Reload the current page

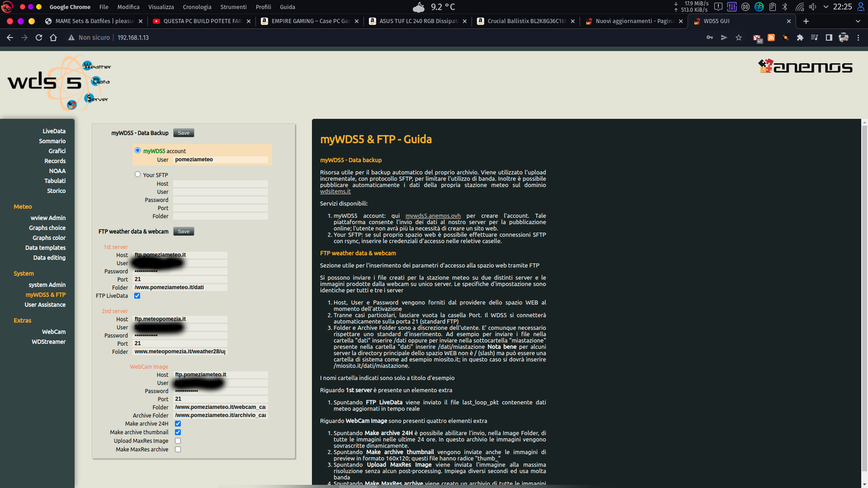39,38
